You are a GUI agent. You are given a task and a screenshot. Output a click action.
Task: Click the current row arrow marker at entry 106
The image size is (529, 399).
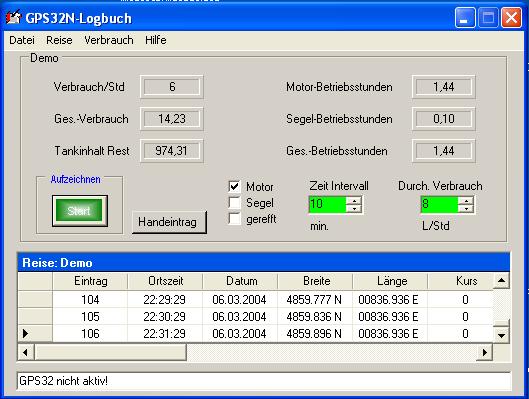pyautogui.click(x=25, y=334)
